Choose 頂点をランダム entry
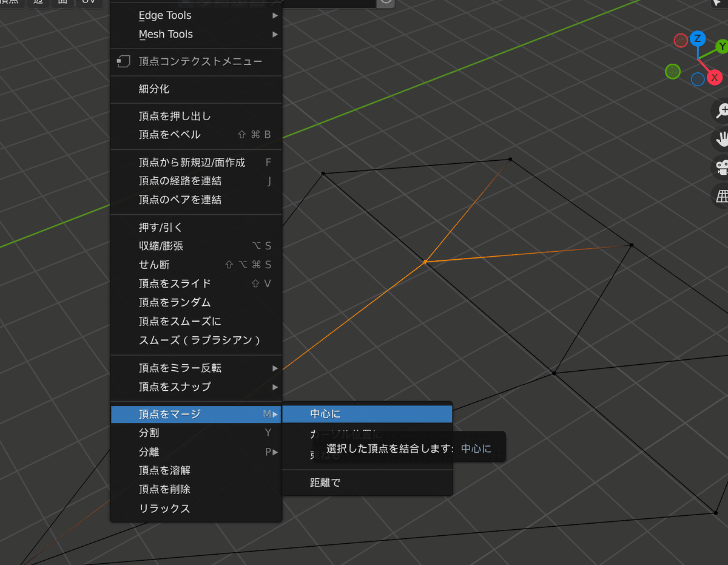The image size is (728, 565). coord(196,302)
